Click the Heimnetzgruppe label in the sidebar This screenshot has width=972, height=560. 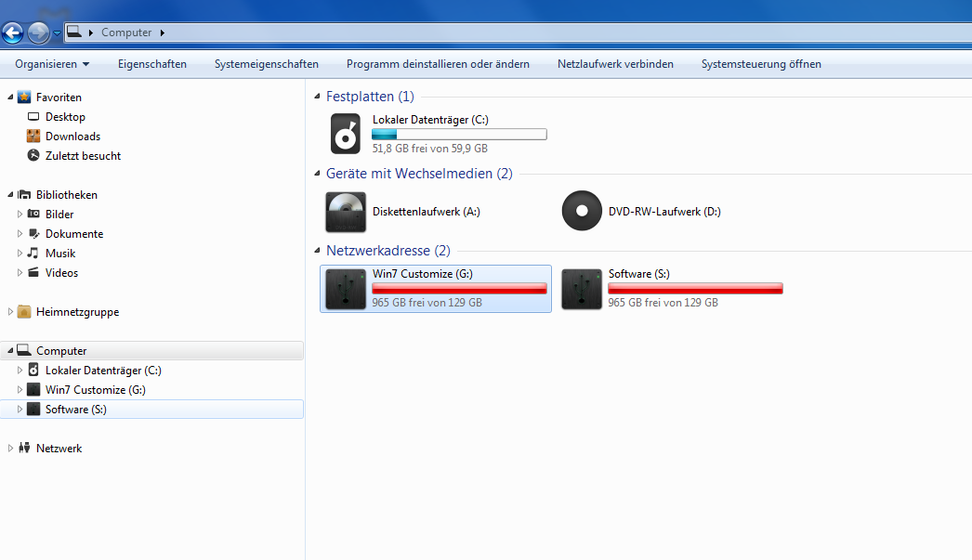pos(77,312)
